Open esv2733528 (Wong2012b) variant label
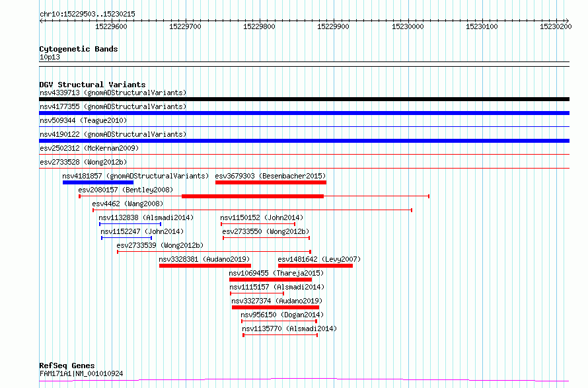The width and height of the screenshot is (588, 388). click(83, 162)
